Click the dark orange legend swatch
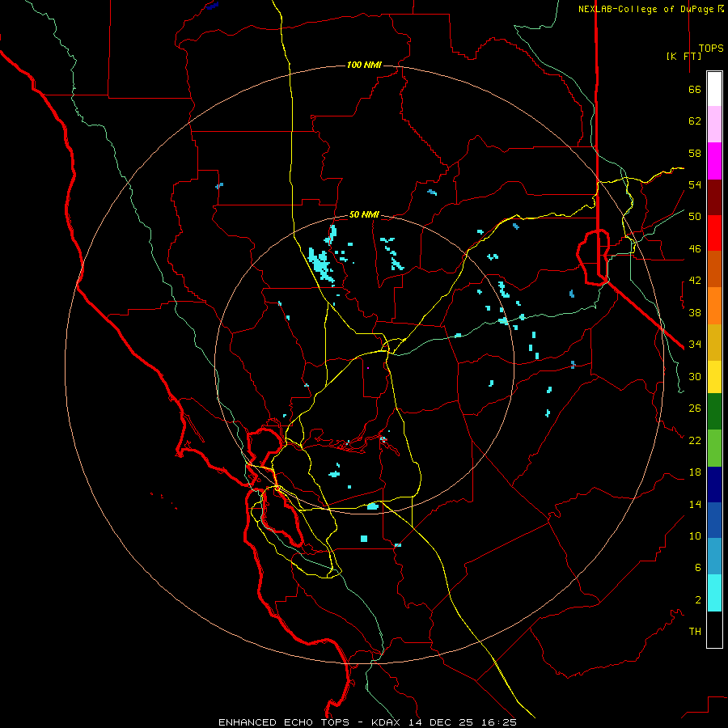 click(714, 269)
